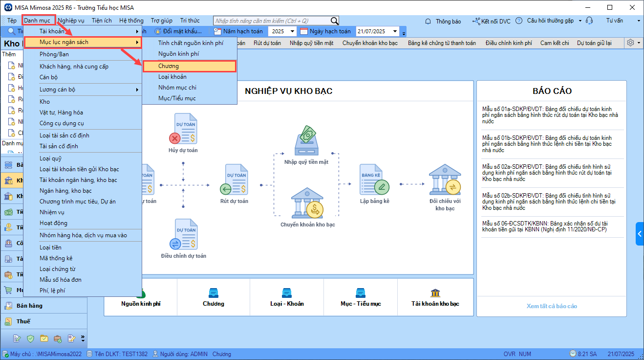Open Xem tất cả báo cáo link
Viewport: 644px width, 360px height.
tap(552, 306)
